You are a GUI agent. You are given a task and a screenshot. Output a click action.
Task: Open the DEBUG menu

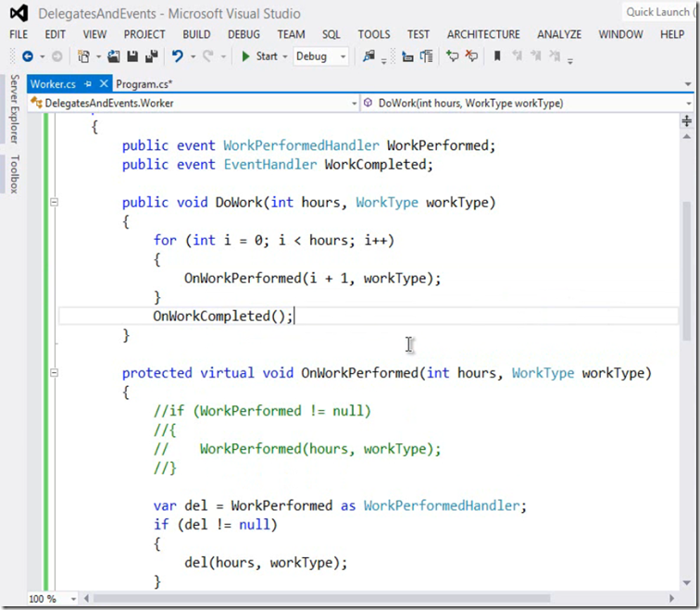[x=244, y=34]
